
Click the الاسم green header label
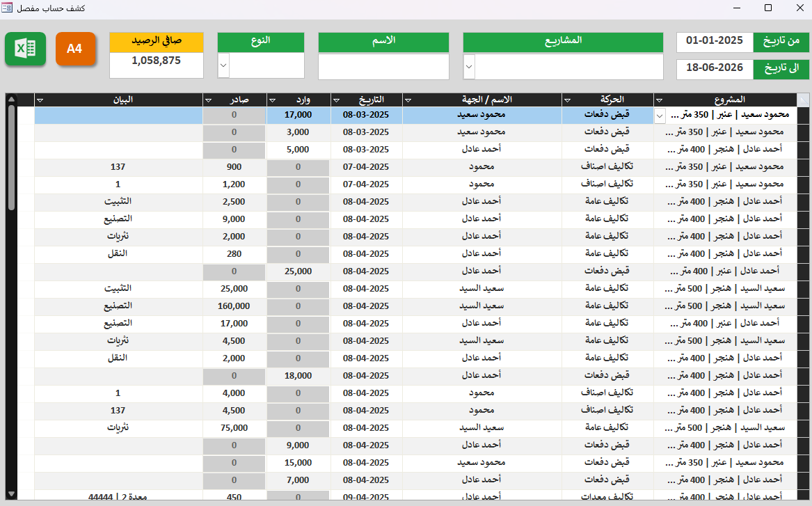383,42
